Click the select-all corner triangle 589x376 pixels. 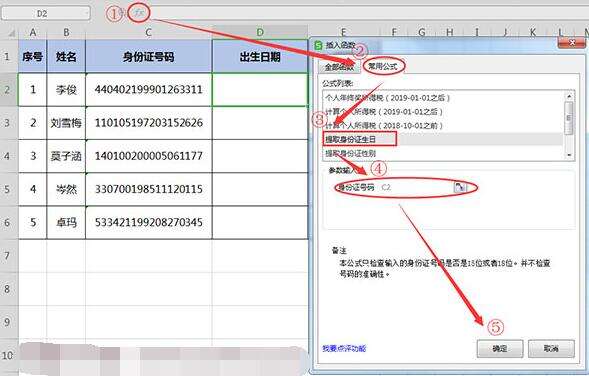pyautogui.click(x=11, y=33)
